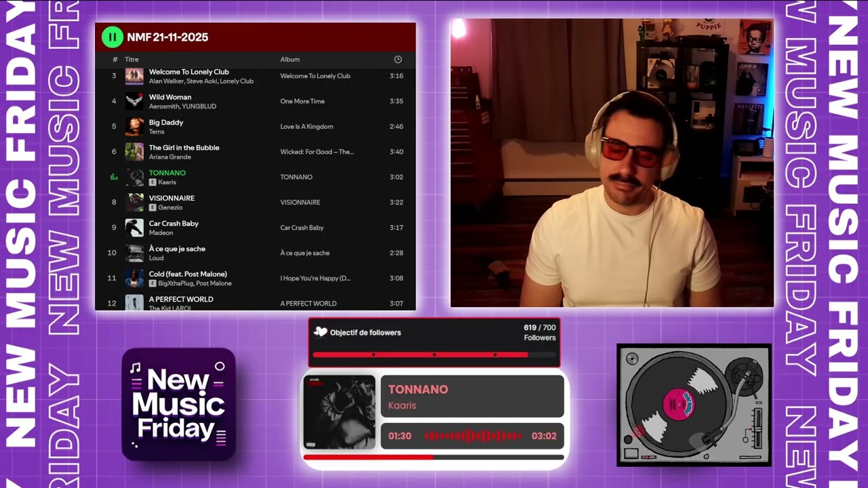Click the 3:22 duration of VISIONNAIRE

point(397,203)
